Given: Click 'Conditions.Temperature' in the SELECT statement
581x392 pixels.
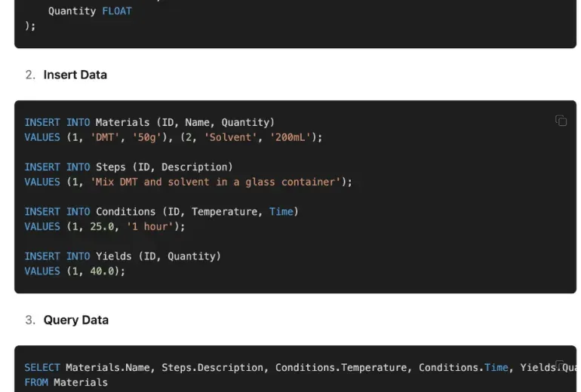Looking at the screenshot, I should [340, 368].
